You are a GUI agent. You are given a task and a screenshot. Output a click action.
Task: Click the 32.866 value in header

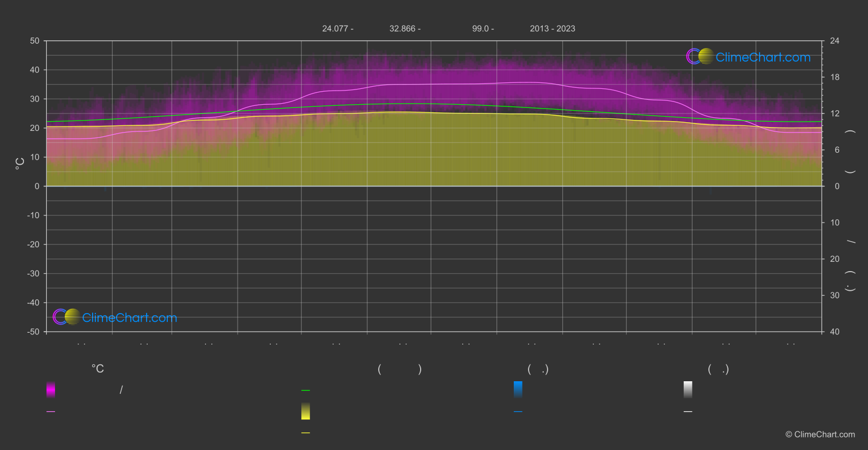click(x=402, y=29)
